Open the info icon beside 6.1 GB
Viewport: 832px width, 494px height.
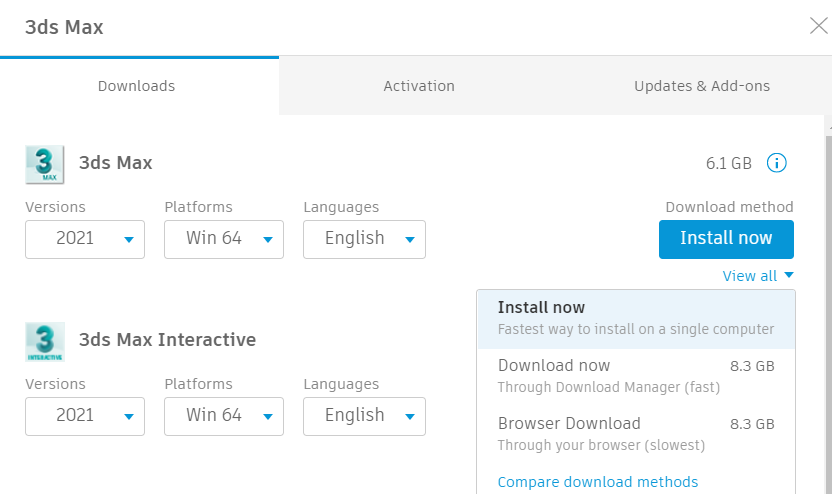(776, 163)
